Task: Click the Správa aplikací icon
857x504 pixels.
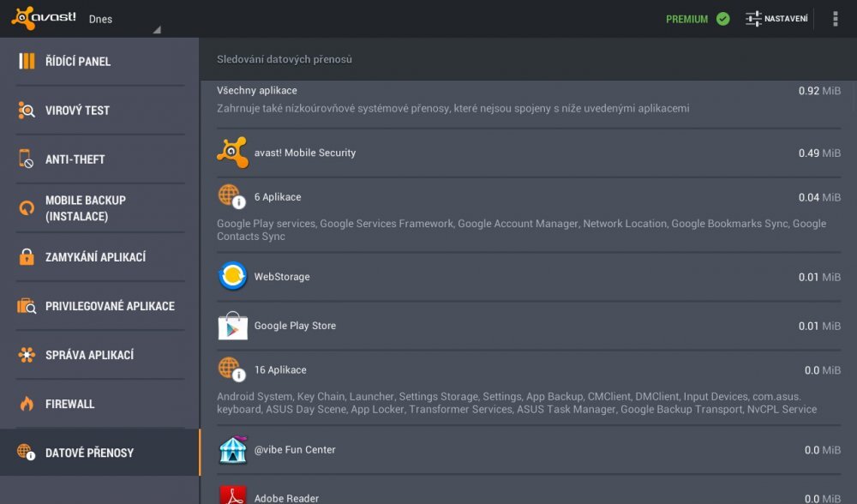Action: click(x=27, y=355)
